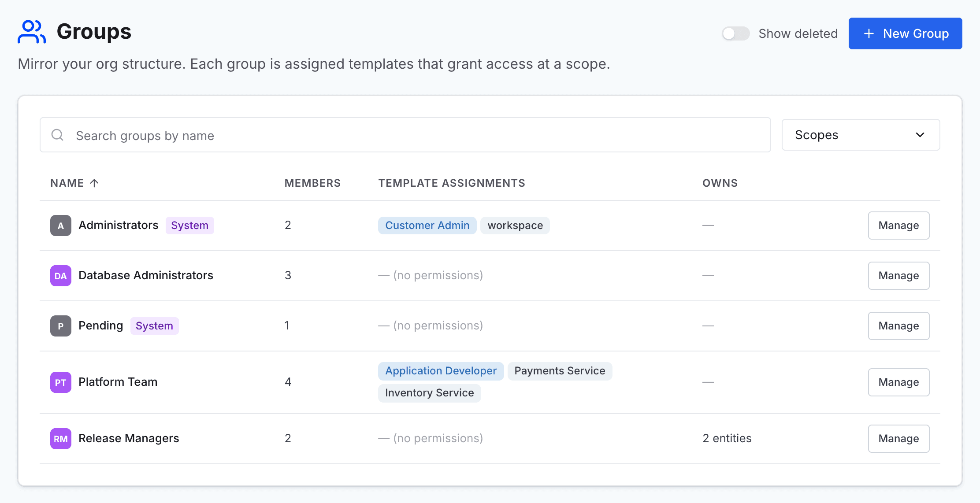Manage the Pending group
Screen dimensions: 980x503
tap(898, 326)
